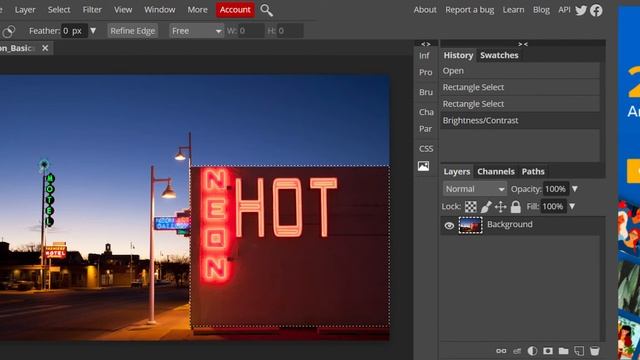
Task: Switch to the History tab
Action: coord(458,56)
